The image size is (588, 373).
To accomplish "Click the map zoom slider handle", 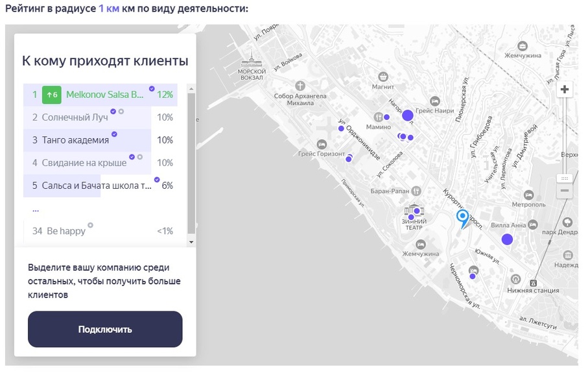I will click(x=565, y=178).
